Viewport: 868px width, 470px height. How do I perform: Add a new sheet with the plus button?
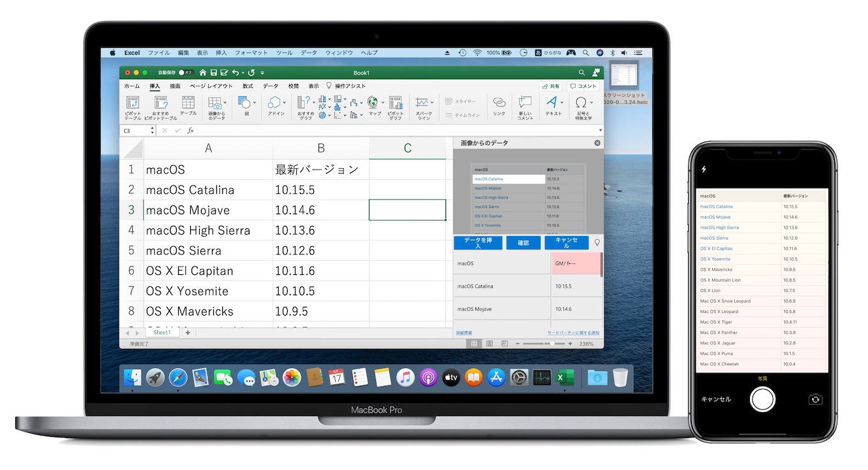188,333
